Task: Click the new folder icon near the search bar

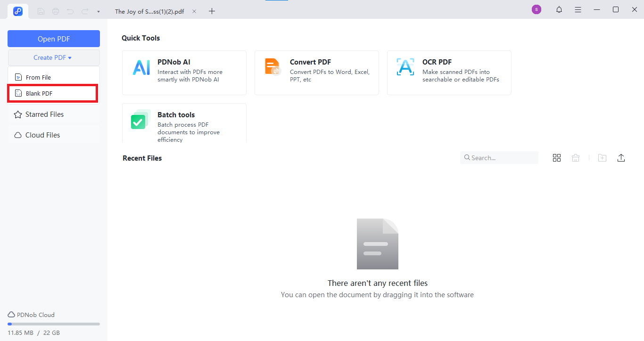Action: tap(602, 157)
